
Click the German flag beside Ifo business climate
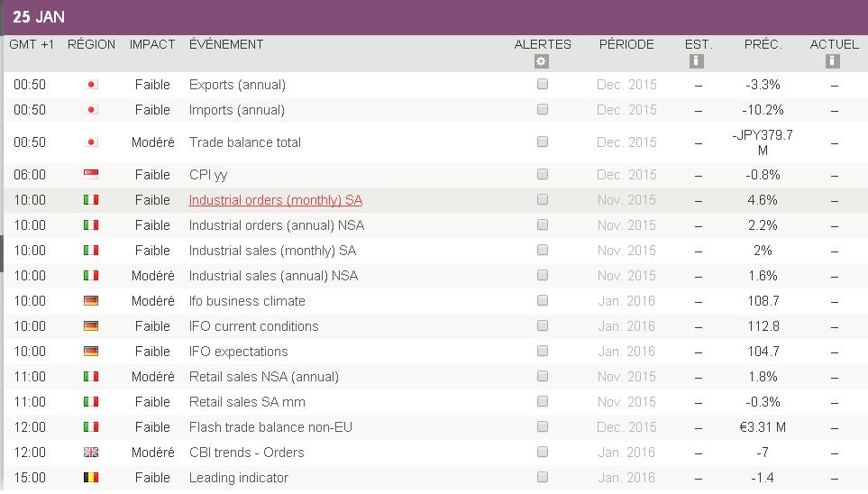(91, 301)
